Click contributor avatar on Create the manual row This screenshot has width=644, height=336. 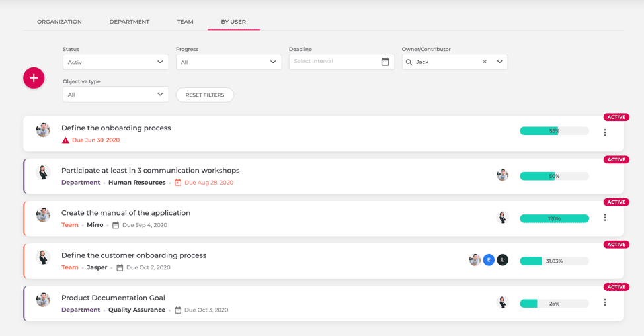[x=503, y=218]
